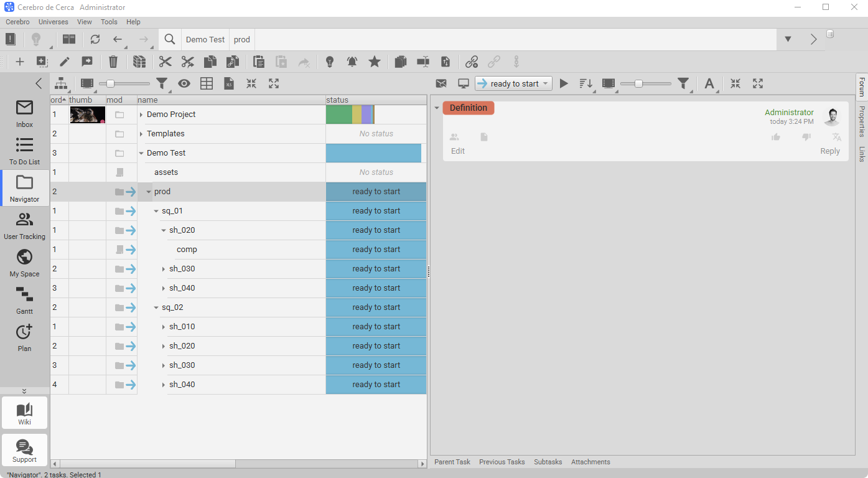Image resolution: width=868 pixels, height=478 pixels.
Task: Click the star favorites icon in toolbar
Action: (x=375, y=62)
